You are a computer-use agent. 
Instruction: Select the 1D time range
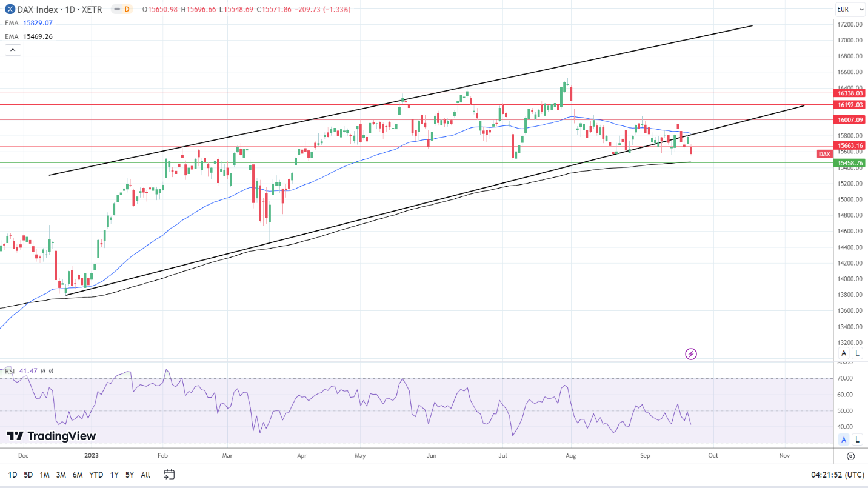[x=12, y=475]
